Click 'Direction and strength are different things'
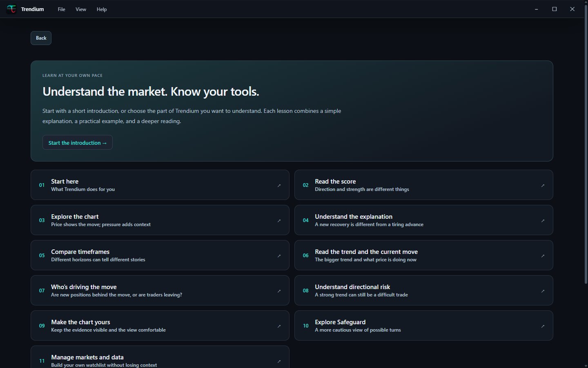588x368 pixels. pos(362,189)
